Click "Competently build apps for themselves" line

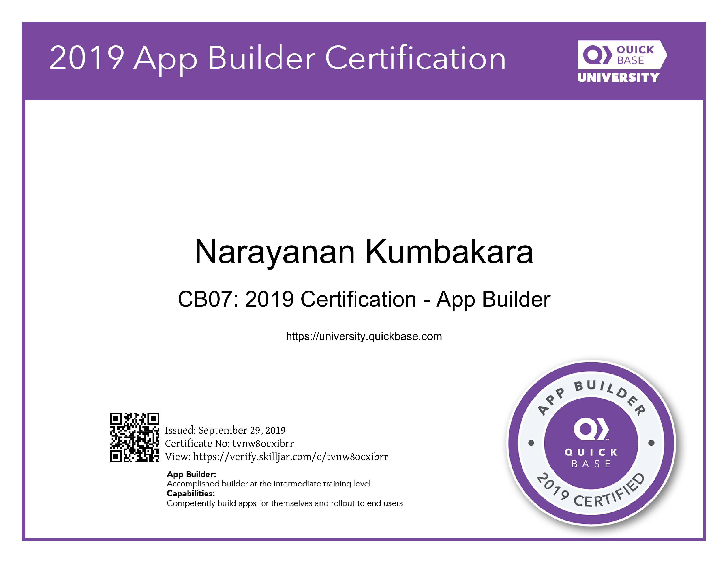pyautogui.click(x=285, y=503)
